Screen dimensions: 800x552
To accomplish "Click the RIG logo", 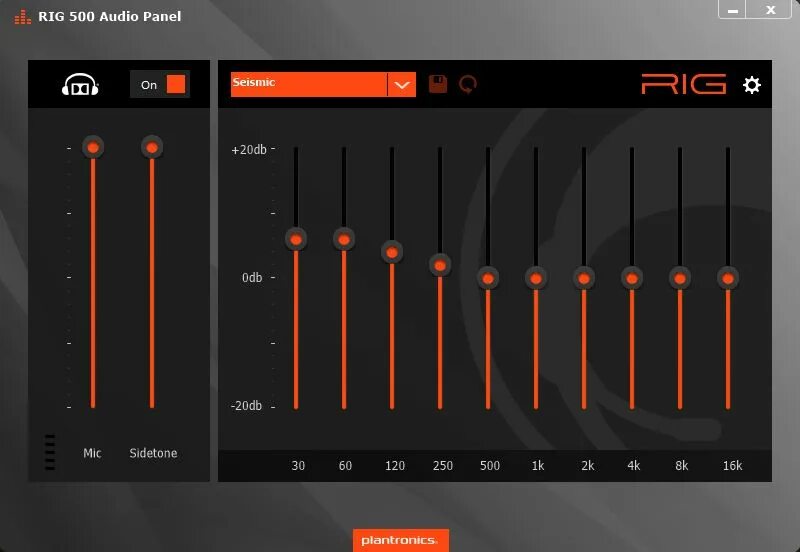I will (684, 84).
